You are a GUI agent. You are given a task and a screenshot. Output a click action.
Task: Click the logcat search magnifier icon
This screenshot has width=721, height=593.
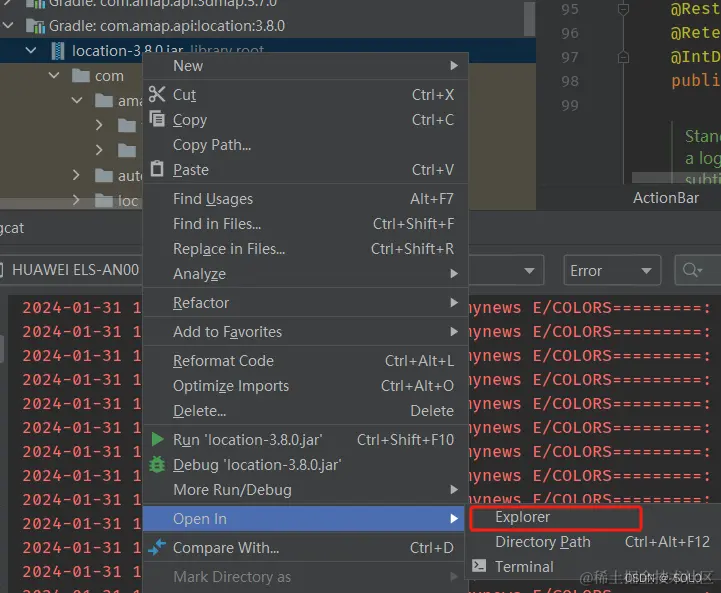click(692, 270)
